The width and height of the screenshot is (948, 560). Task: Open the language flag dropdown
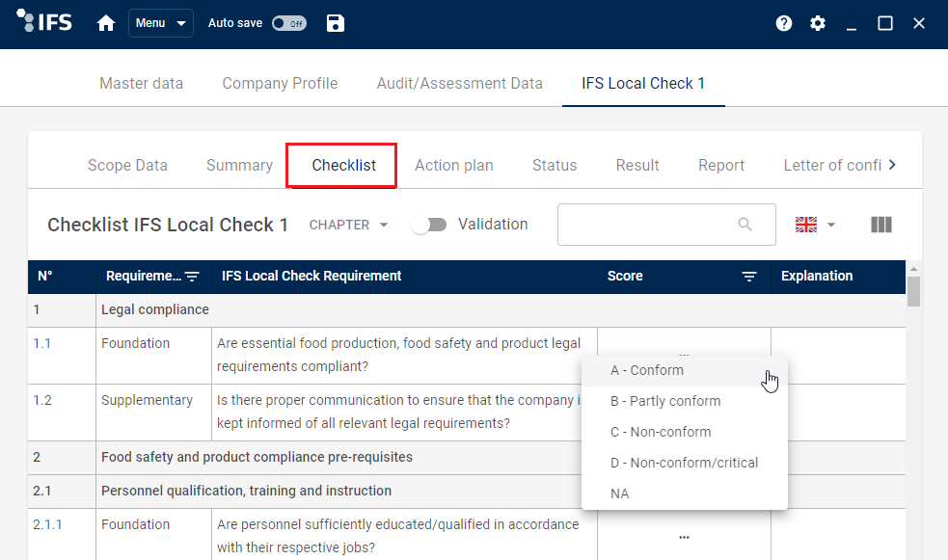[815, 225]
